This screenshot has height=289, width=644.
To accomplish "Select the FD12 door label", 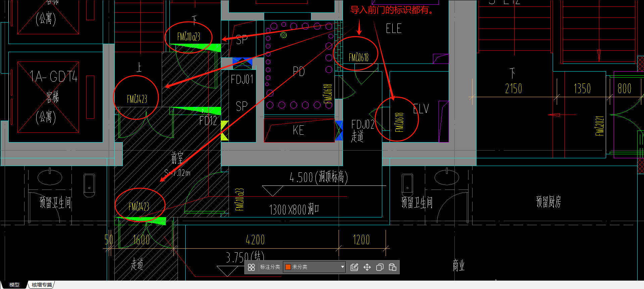I will click(208, 121).
